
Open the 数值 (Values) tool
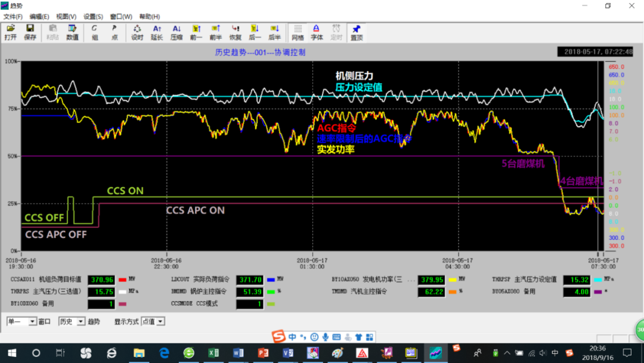[72, 32]
